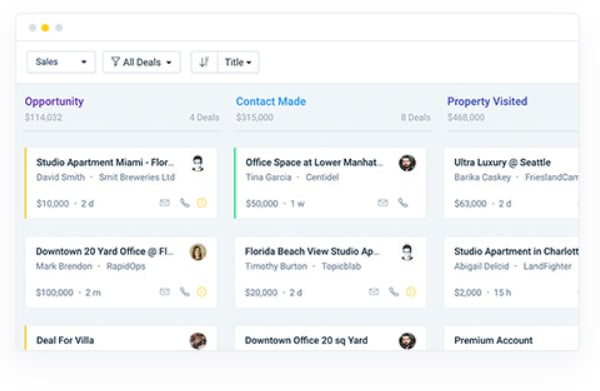Open owner avatar on Studio Apartment Miami card

coord(198,163)
